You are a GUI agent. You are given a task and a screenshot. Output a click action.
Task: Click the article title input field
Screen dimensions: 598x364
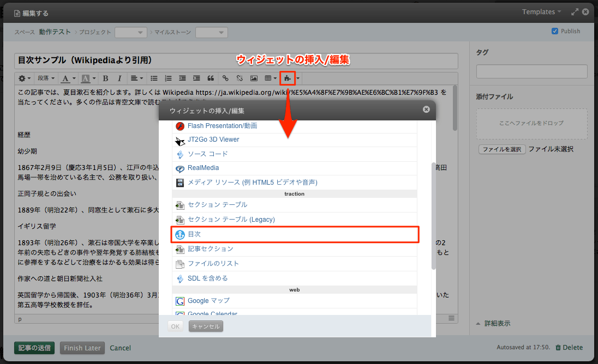click(x=236, y=60)
